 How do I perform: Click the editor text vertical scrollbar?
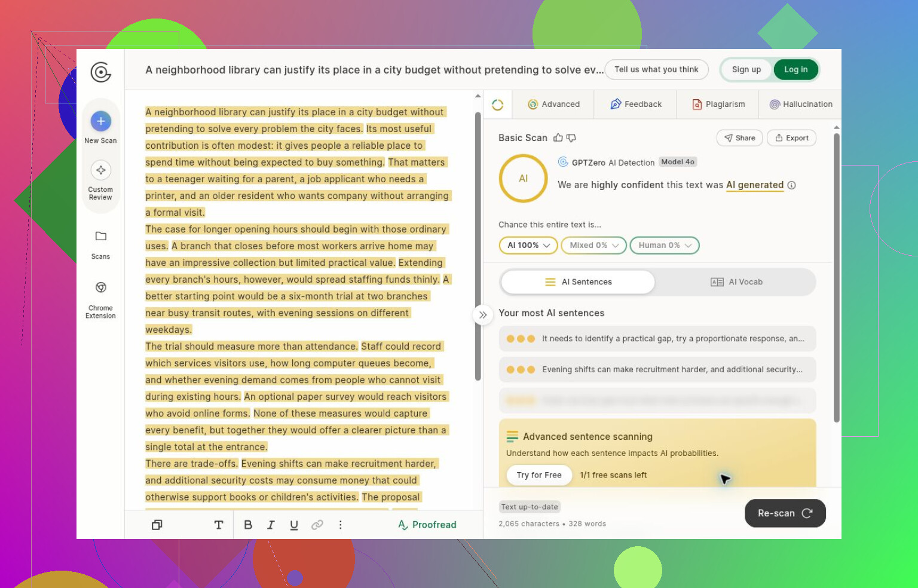(478, 246)
